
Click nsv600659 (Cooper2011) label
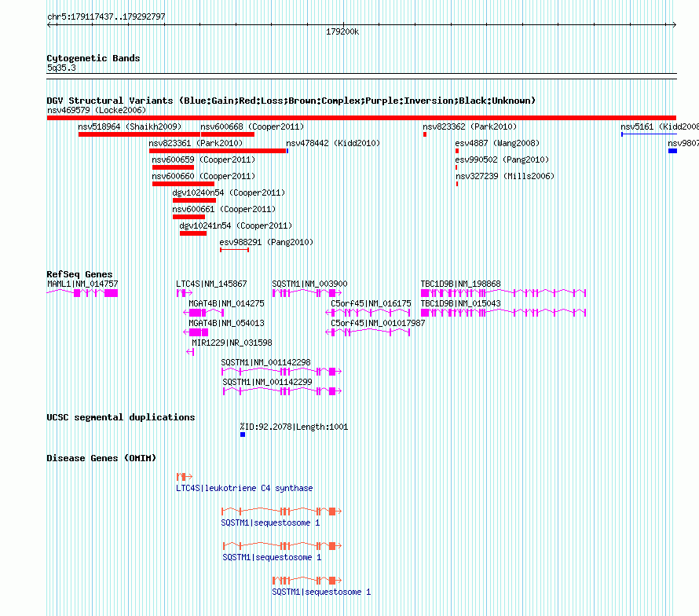click(x=203, y=159)
